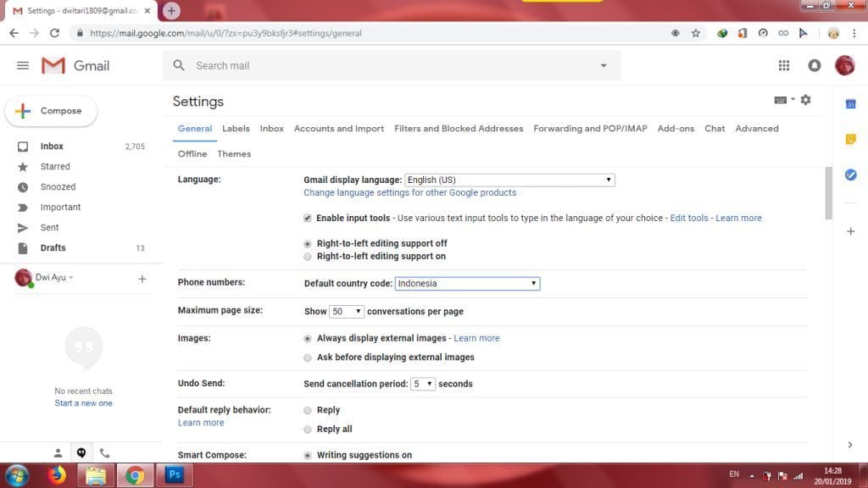Bookmark this page with the star icon
868x488 pixels.
tap(696, 33)
